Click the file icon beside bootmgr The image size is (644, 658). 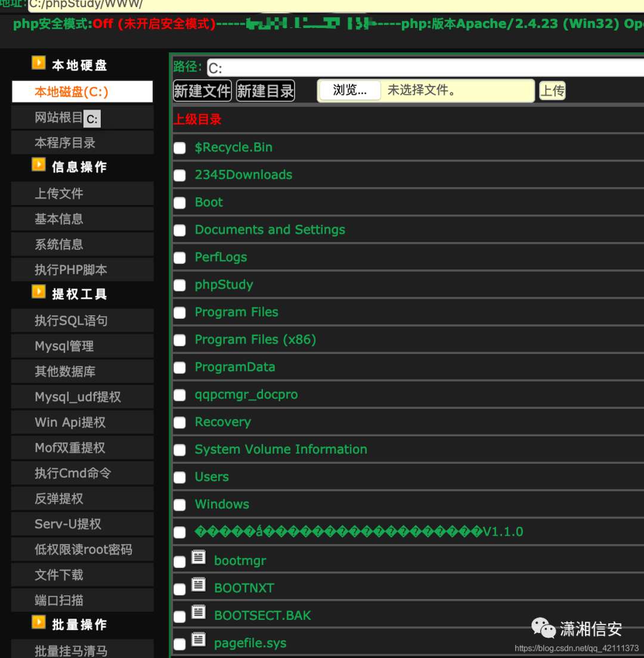pyautogui.click(x=199, y=557)
